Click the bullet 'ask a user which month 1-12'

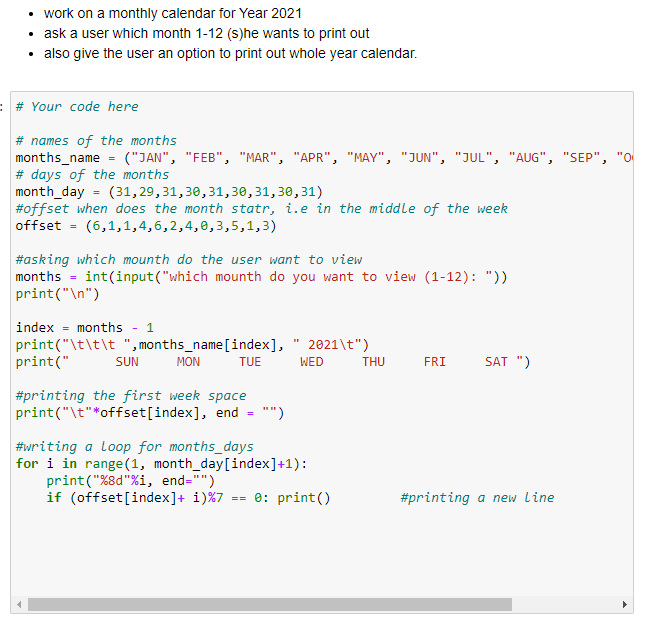pos(206,33)
